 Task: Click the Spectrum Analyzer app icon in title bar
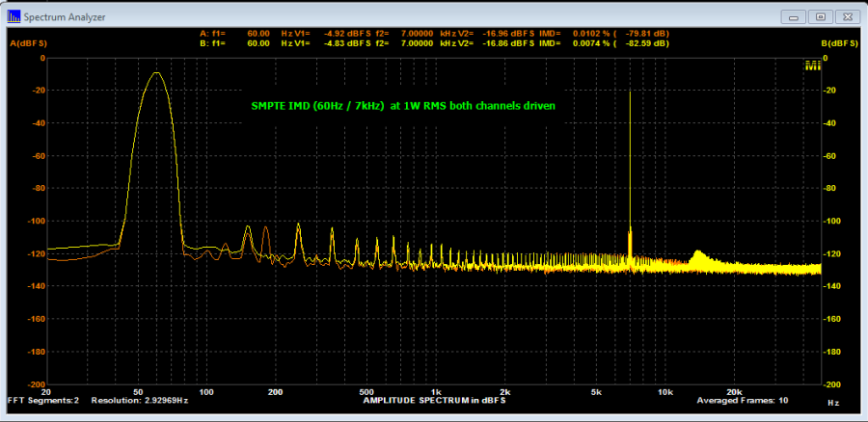(x=13, y=17)
